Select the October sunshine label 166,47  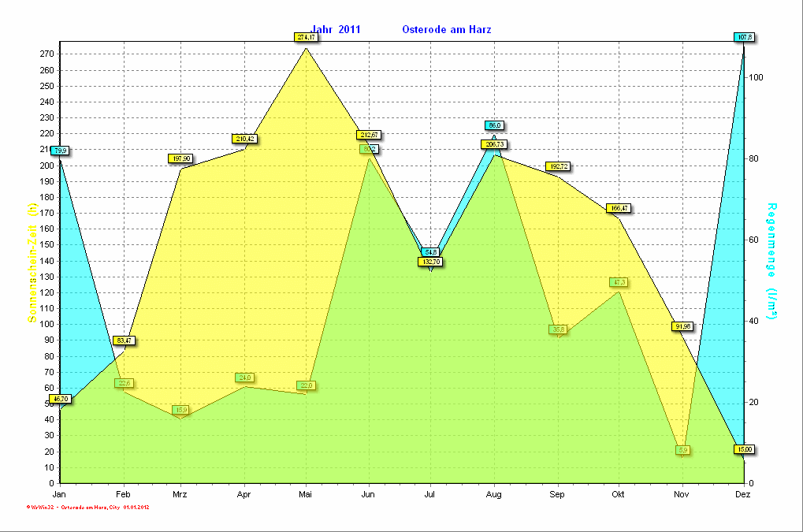618,208
